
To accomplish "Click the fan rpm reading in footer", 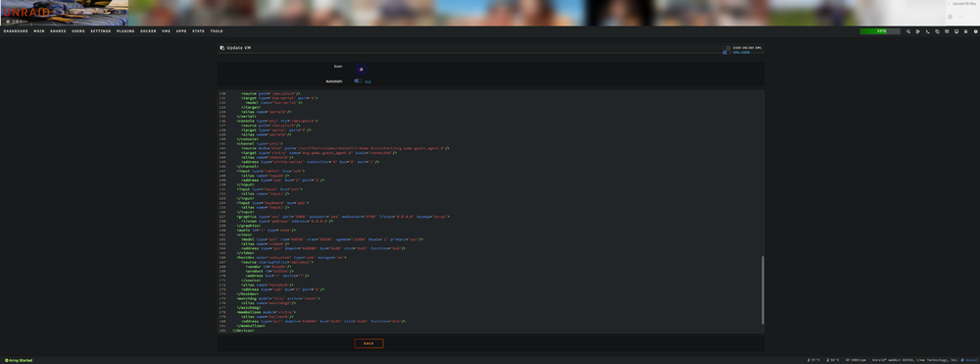I will click(857, 360).
